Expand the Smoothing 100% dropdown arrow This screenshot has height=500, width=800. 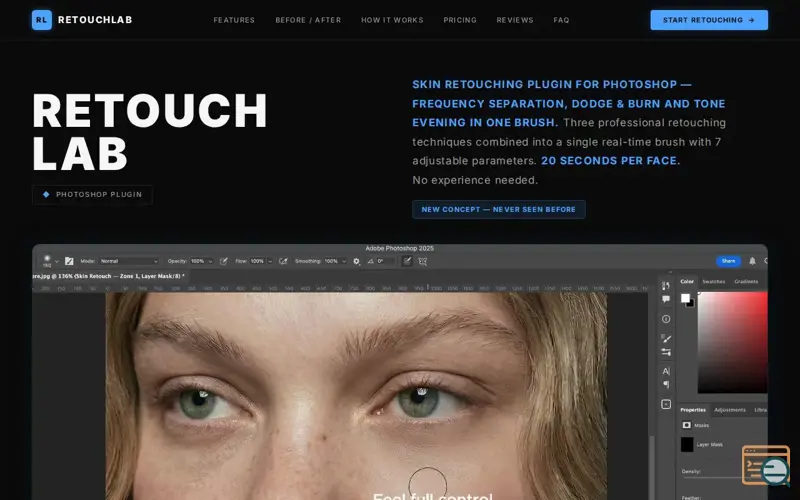coord(344,261)
